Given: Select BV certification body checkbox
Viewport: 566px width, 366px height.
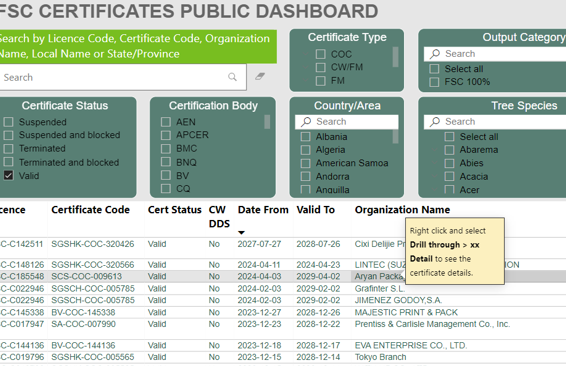Looking at the screenshot, I should (x=166, y=175).
